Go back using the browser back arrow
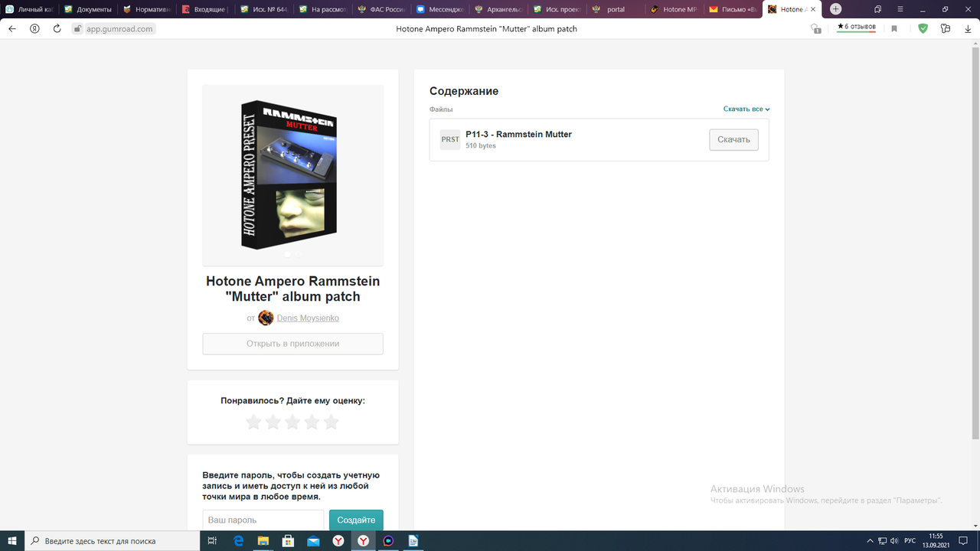The height and width of the screenshot is (551, 980). (12, 28)
